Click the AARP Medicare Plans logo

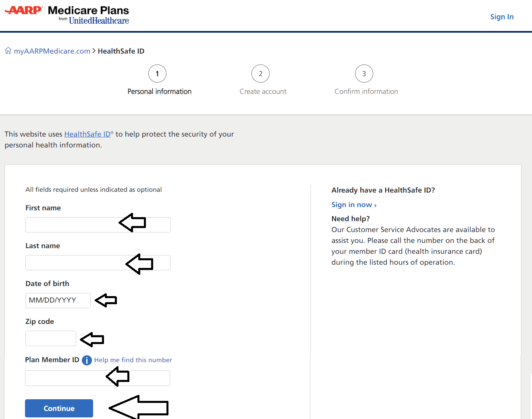(x=67, y=15)
